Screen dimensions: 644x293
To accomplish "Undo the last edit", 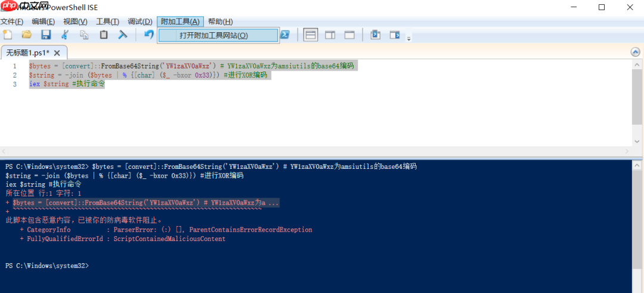I will tap(148, 35).
